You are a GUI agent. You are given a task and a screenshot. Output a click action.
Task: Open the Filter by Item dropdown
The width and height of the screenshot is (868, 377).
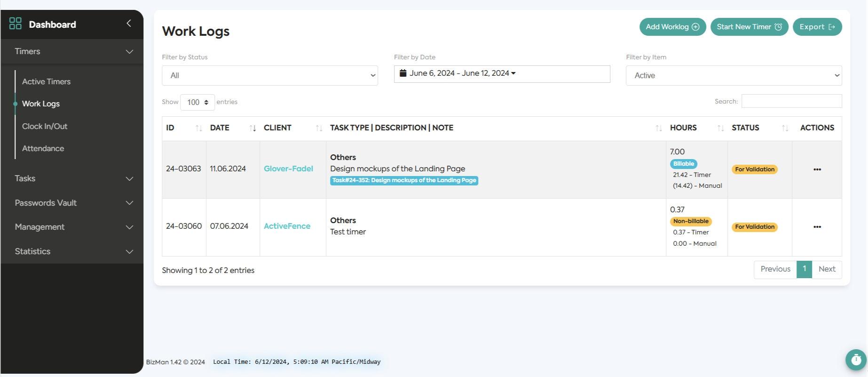click(x=734, y=75)
